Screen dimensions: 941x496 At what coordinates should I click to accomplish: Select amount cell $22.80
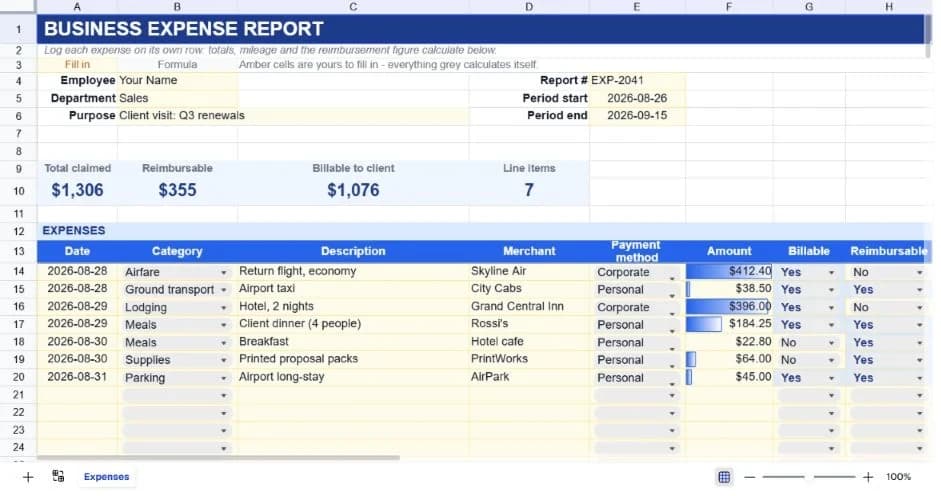coord(729,342)
